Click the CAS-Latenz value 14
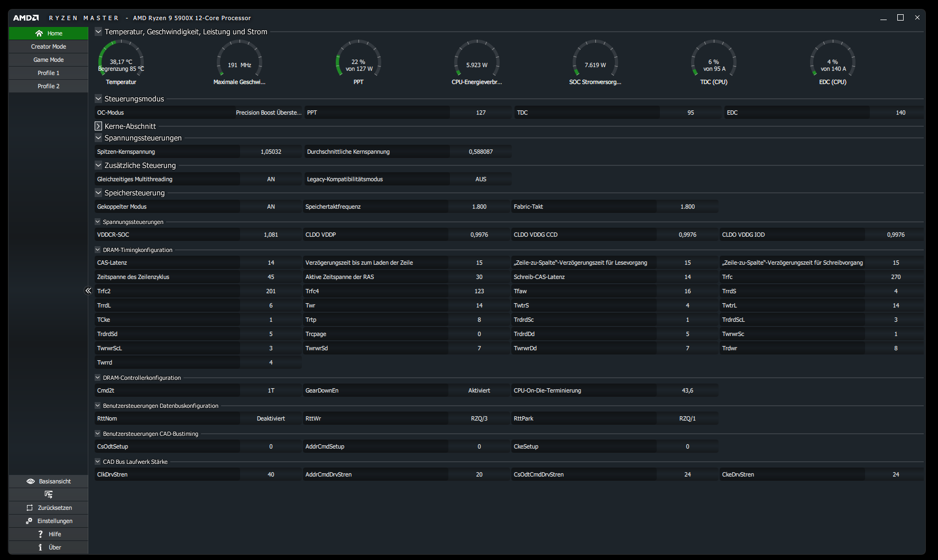This screenshot has height=560, width=938. pos(271,263)
